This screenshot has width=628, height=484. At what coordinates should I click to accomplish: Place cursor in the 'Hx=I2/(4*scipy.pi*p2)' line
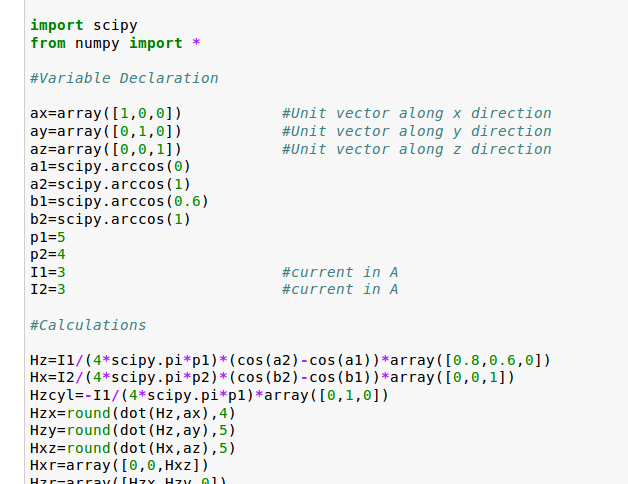(x=272, y=378)
